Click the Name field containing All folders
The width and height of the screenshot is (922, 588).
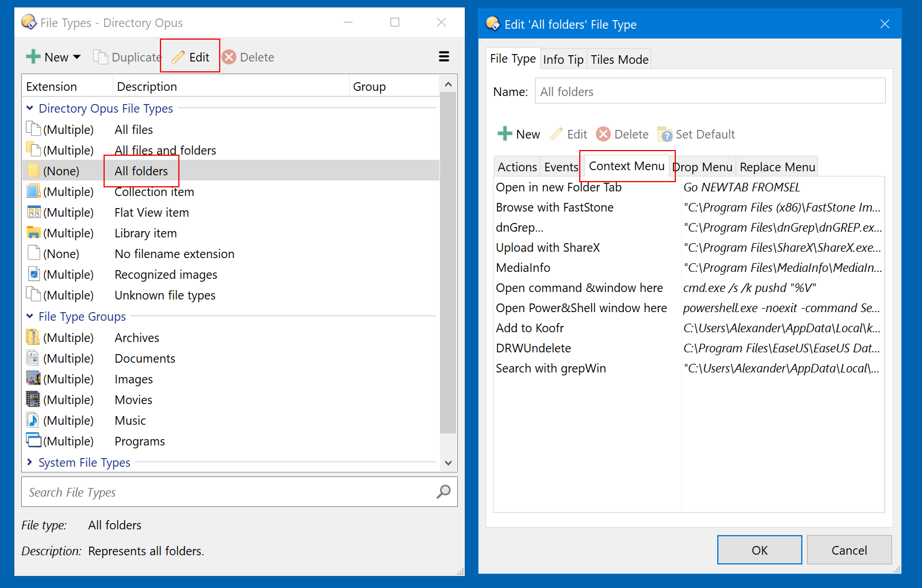pyautogui.click(x=710, y=91)
